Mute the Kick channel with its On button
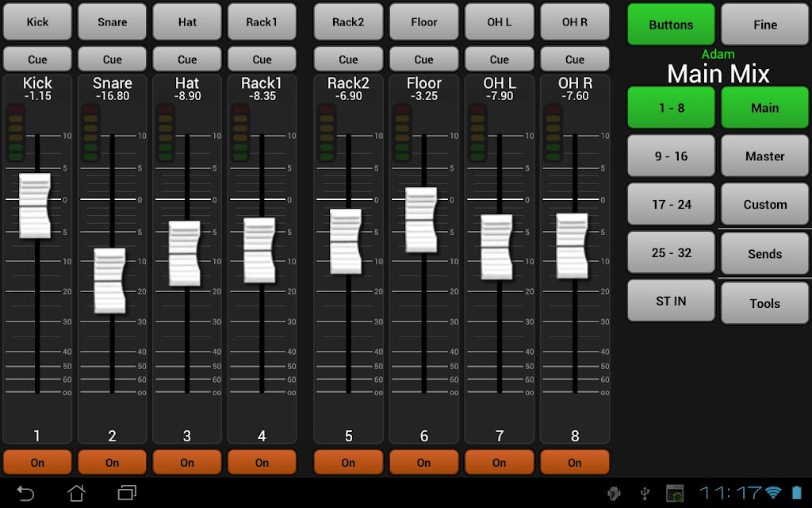 click(x=37, y=463)
